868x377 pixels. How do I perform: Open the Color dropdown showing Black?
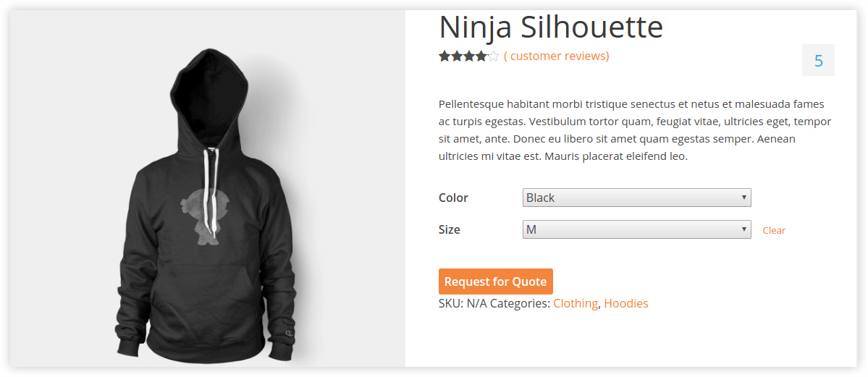636,198
